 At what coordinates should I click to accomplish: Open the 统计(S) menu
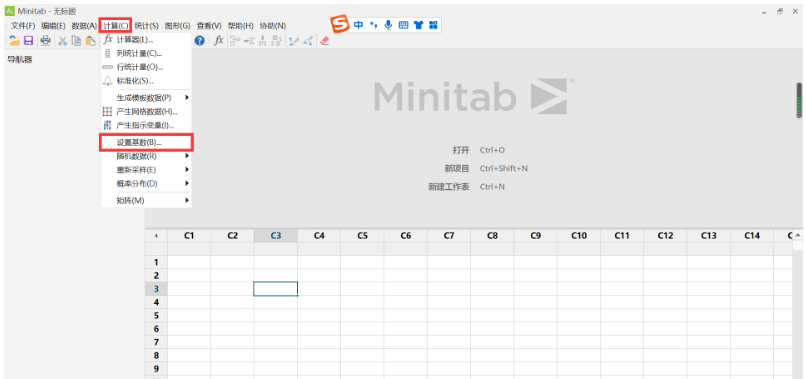tap(146, 26)
